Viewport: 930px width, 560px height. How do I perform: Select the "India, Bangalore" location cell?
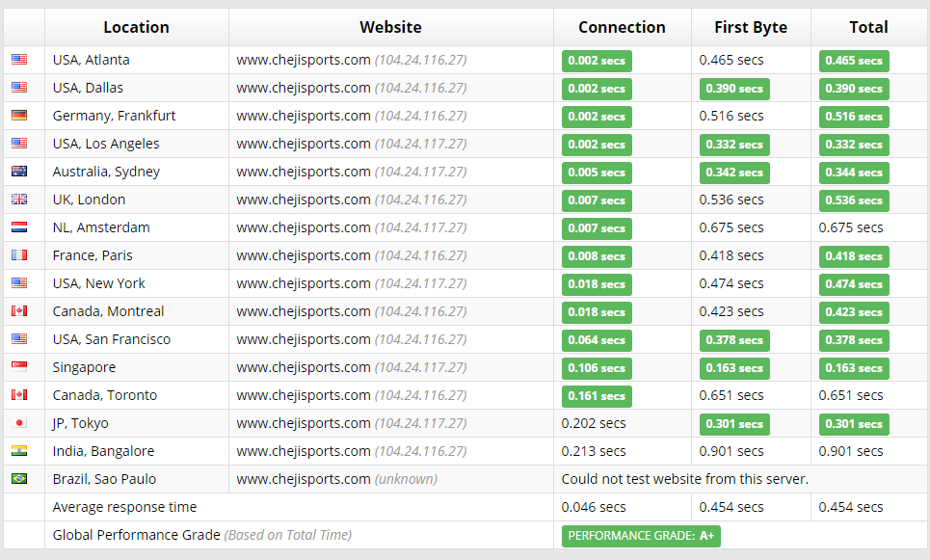pyautogui.click(x=137, y=451)
